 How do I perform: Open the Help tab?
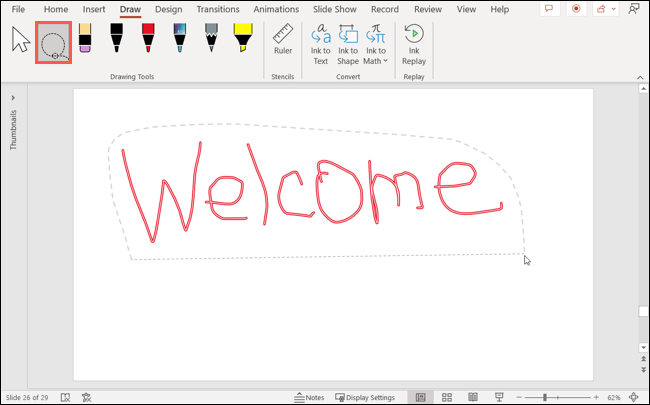[500, 9]
